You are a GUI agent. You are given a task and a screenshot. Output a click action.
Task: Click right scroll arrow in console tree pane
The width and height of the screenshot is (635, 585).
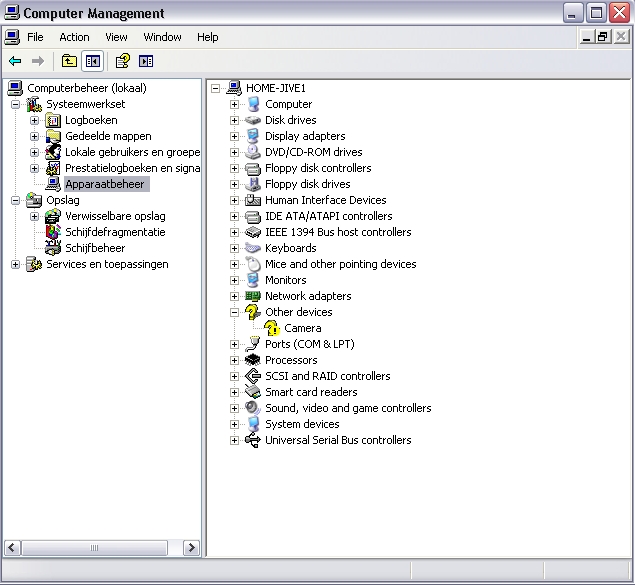pyautogui.click(x=191, y=548)
